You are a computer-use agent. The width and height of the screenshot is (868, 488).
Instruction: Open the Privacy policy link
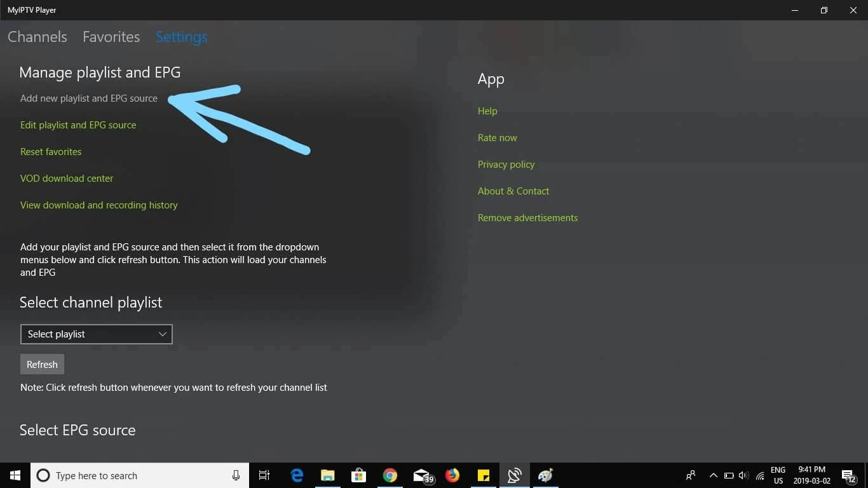(x=506, y=164)
